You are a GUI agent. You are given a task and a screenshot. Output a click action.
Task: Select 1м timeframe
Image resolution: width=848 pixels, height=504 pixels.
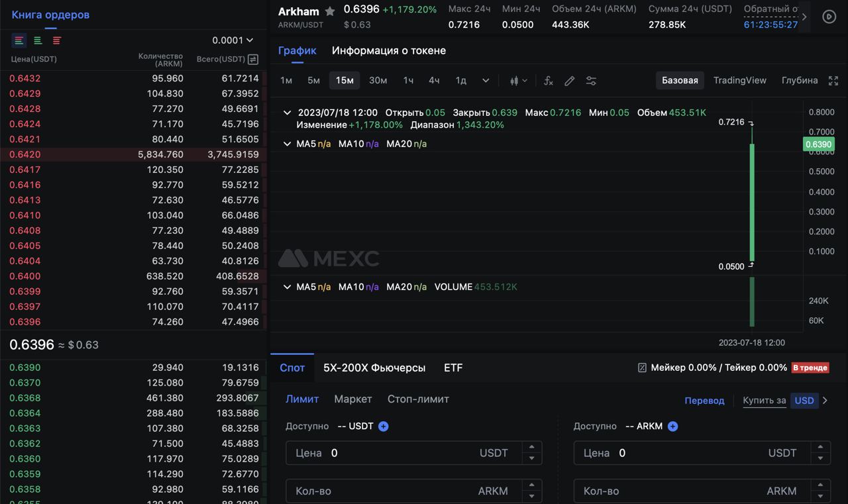point(286,80)
